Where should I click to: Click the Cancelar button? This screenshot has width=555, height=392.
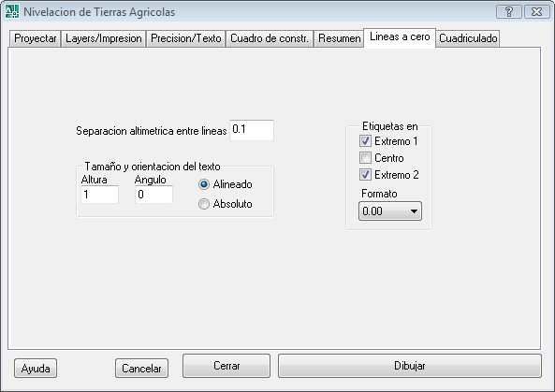point(141,369)
